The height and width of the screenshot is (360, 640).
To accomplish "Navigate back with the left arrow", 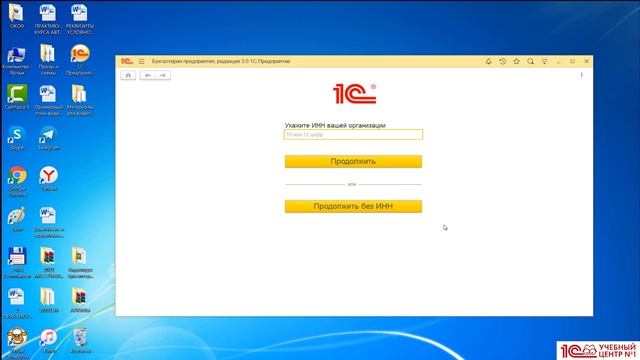I will click(148, 75).
